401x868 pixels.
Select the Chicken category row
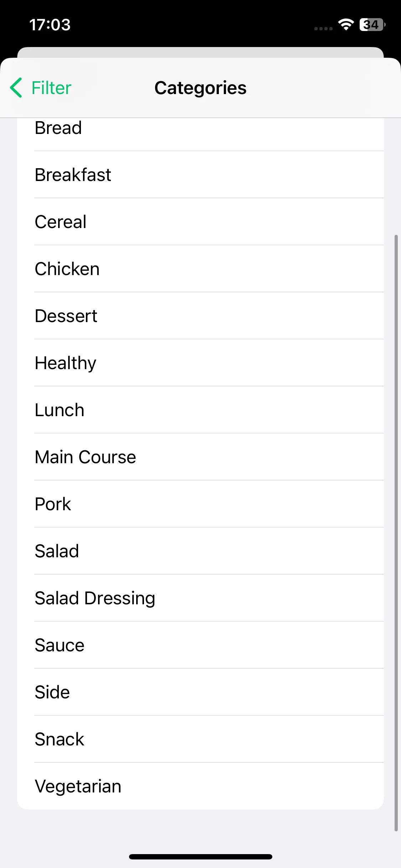pyautogui.click(x=200, y=269)
